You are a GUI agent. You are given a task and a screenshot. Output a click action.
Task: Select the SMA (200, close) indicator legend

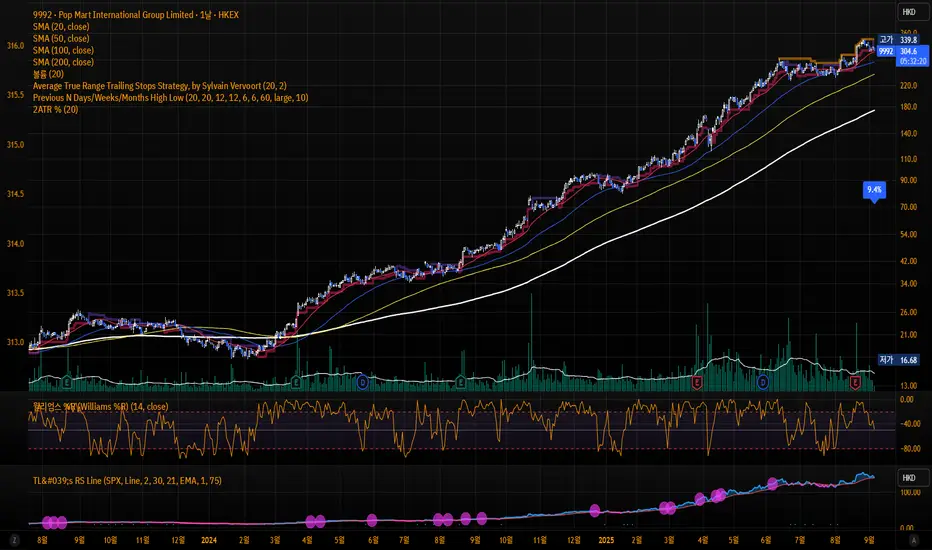(64, 62)
